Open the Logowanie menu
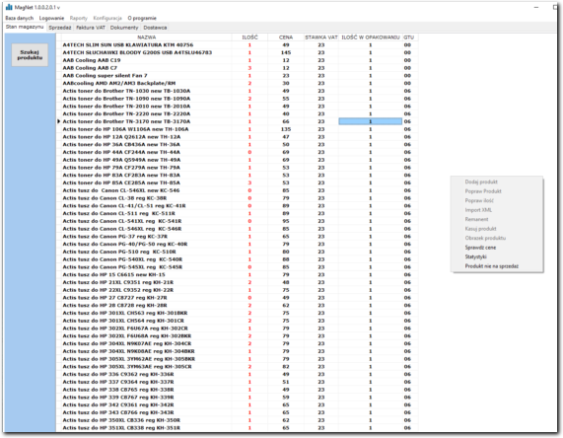 (51, 18)
